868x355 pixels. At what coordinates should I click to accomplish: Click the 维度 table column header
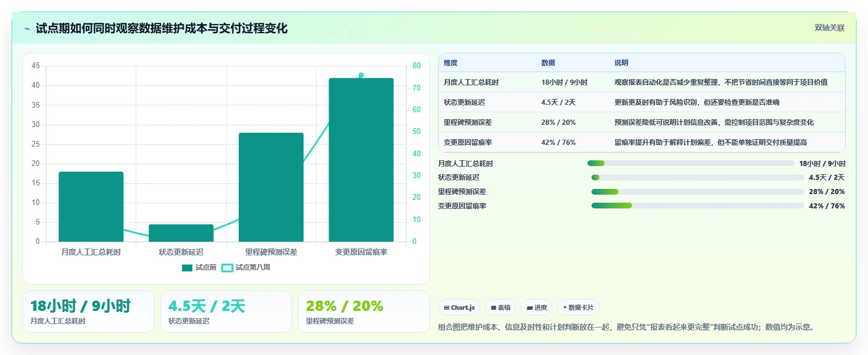[x=451, y=62]
